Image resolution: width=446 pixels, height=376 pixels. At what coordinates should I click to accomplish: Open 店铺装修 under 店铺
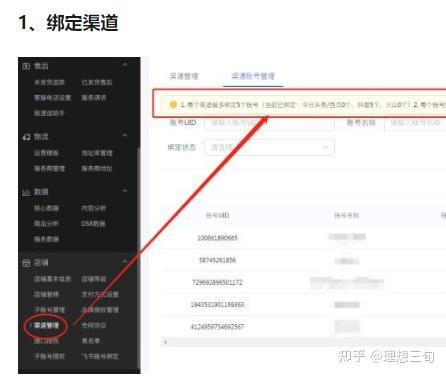coord(46,294)
